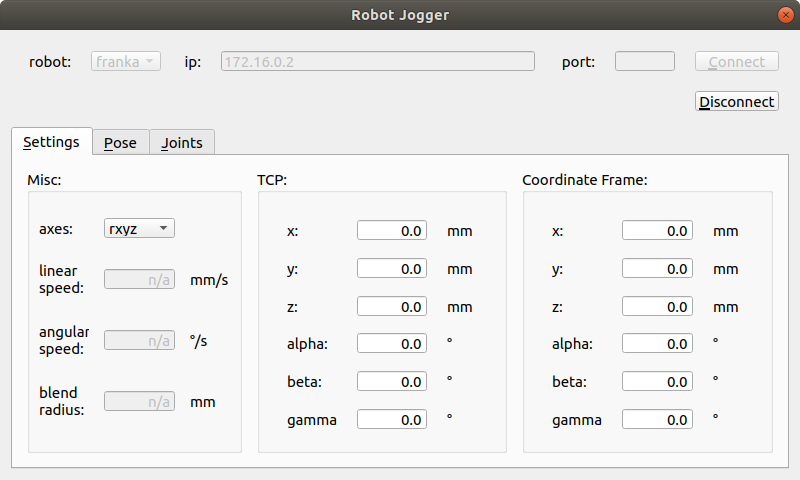
Task: Edit the Coordinate Frame beta field
Action: pos(657,381)
